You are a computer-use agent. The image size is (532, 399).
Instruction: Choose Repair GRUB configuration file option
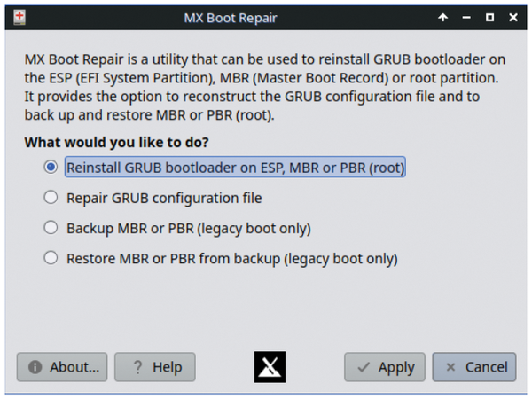tap(51, 198)
